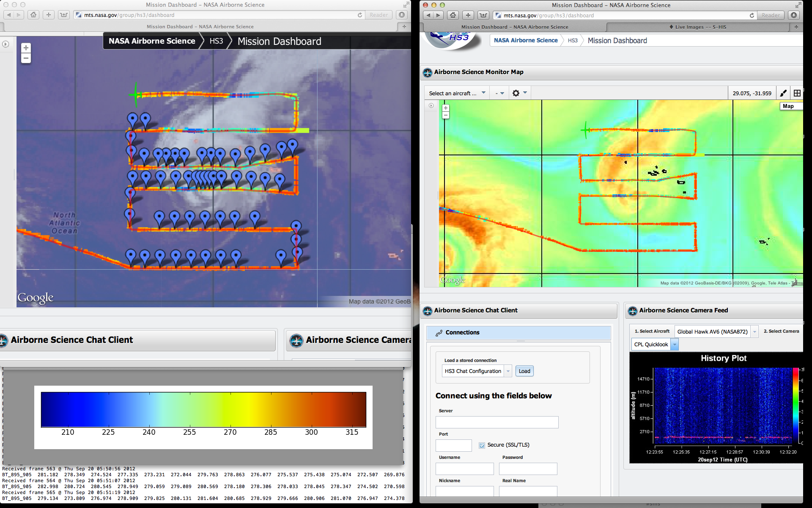Open the CPL Quicklook camera dropdown
This screenshot has height=508, width=812.
(x=675, y=345)
